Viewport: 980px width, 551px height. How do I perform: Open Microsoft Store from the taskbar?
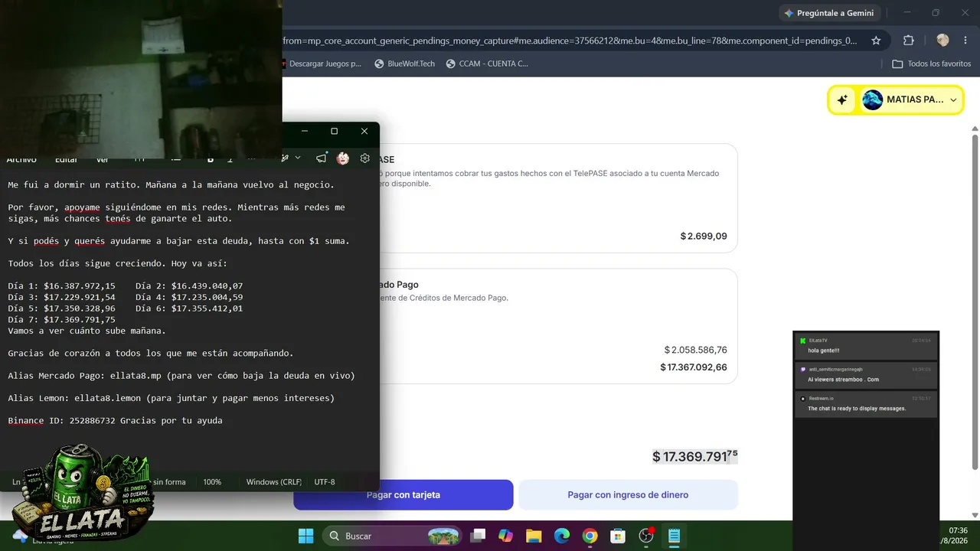point(618,536)
